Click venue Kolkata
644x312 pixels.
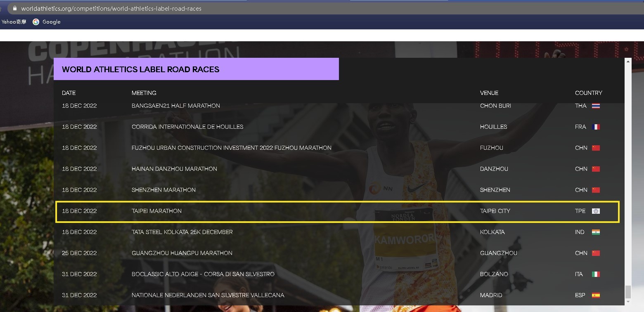click(492, 232)
